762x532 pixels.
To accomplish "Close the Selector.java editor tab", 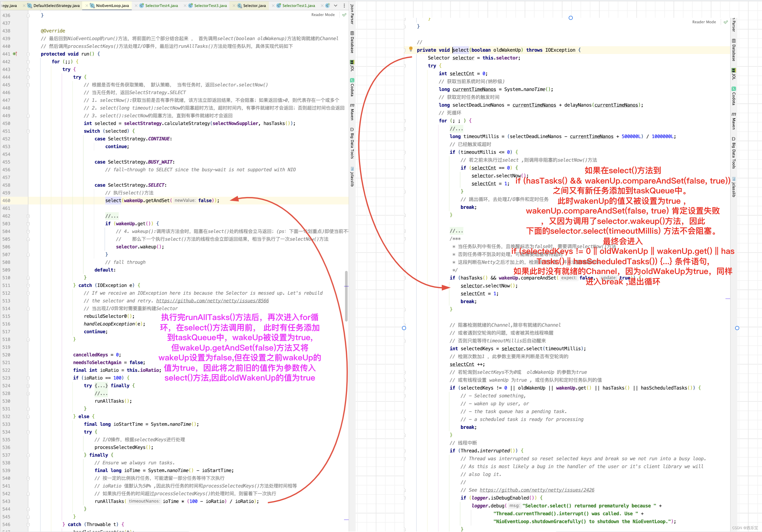I will (234, 6).
